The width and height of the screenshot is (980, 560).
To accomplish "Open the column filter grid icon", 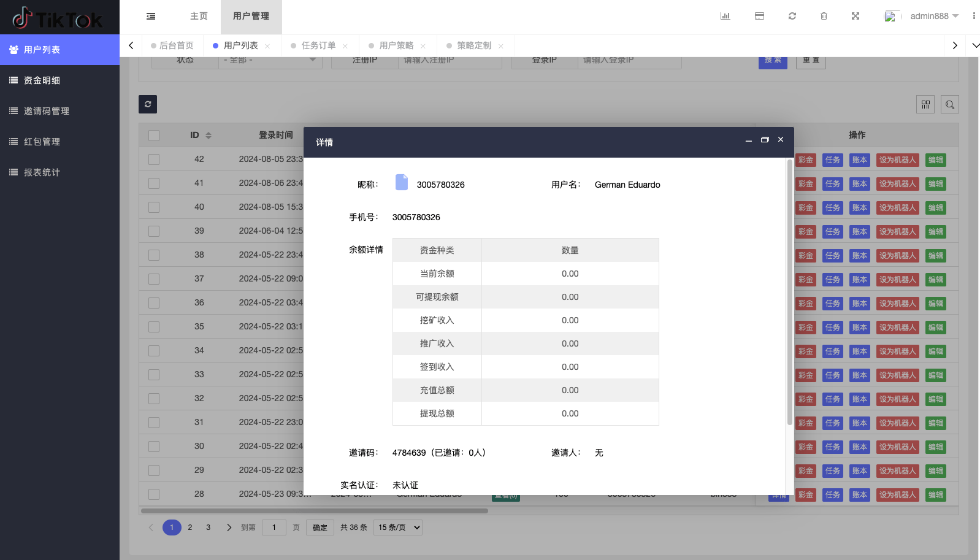I will point(925,105).
